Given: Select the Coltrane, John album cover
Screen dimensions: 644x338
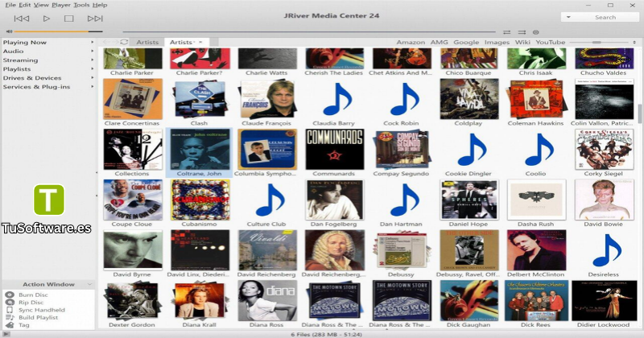Looking at the screenshot, I should [x=200, y=150].
